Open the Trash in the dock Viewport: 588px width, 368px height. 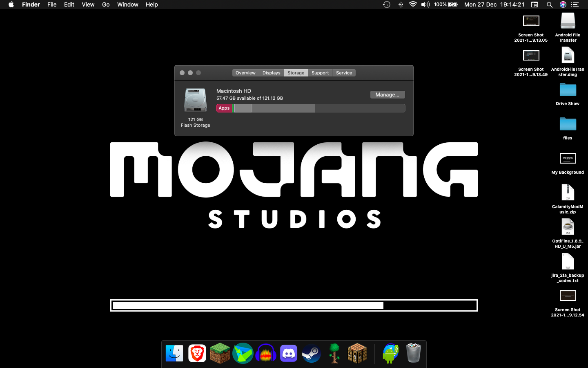coord(413,353)
